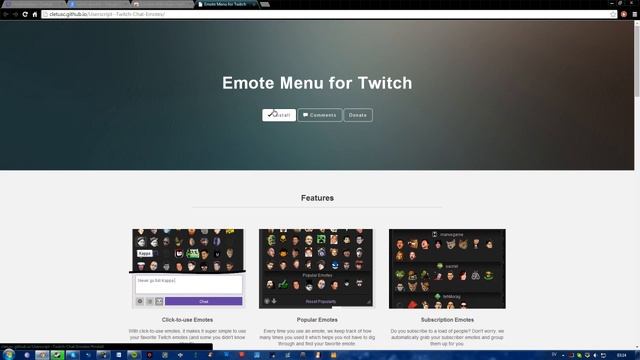Open the Subscription Emotes screenshot
640x360 pixels.
click(x=447, y=268)
